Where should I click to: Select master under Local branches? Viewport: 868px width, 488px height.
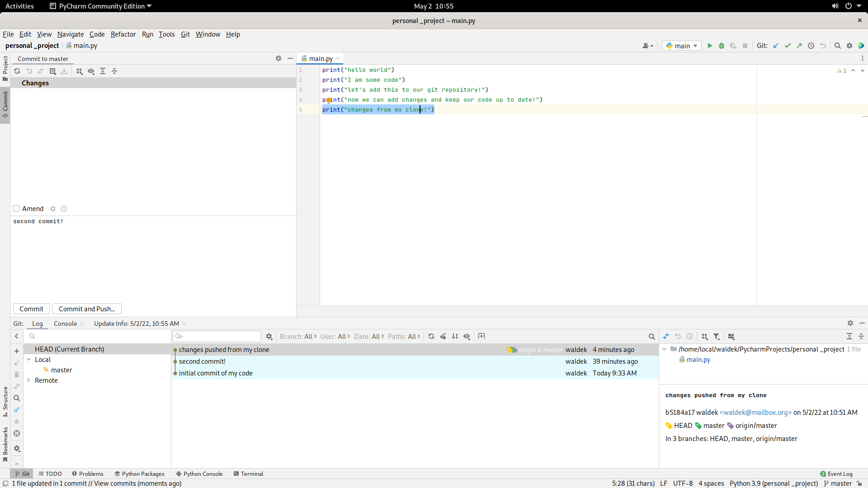(x=61, y=370)
